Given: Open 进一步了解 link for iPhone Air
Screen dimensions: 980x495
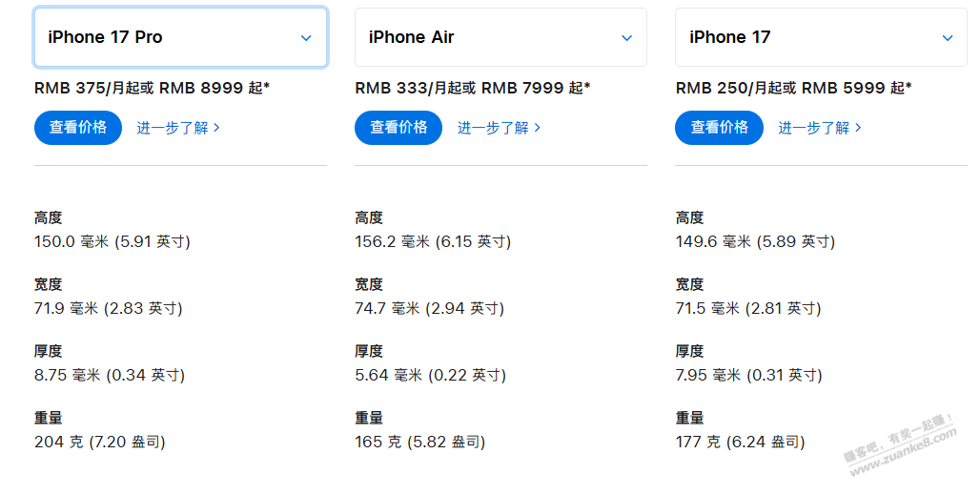Looking at the screenshot, I should coord(499,128).
